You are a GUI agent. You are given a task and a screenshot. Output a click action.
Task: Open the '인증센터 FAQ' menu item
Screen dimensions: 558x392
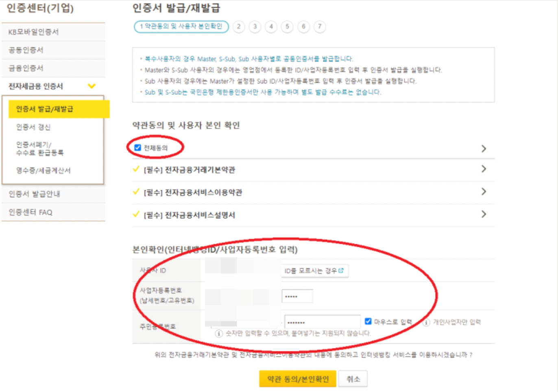[x=30, y=211]
